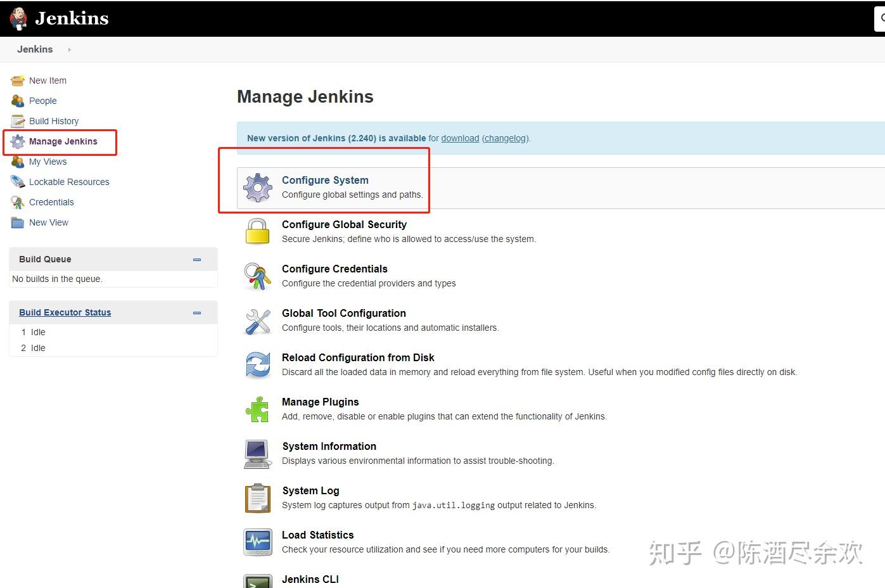The height and width of the screenshot is (588, 885).
Task: Click 'Configure the credential providers and types' text
Action: coord(369,283)
